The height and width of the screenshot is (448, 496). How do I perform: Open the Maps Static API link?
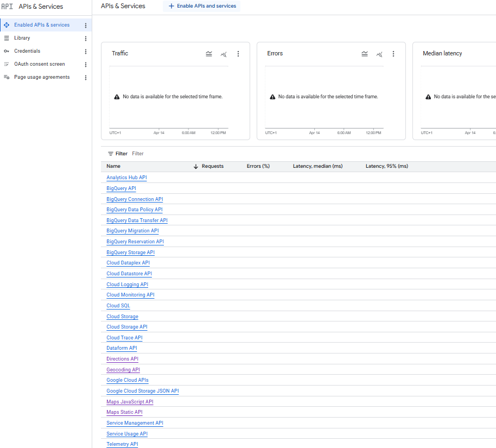click(125, 412)
